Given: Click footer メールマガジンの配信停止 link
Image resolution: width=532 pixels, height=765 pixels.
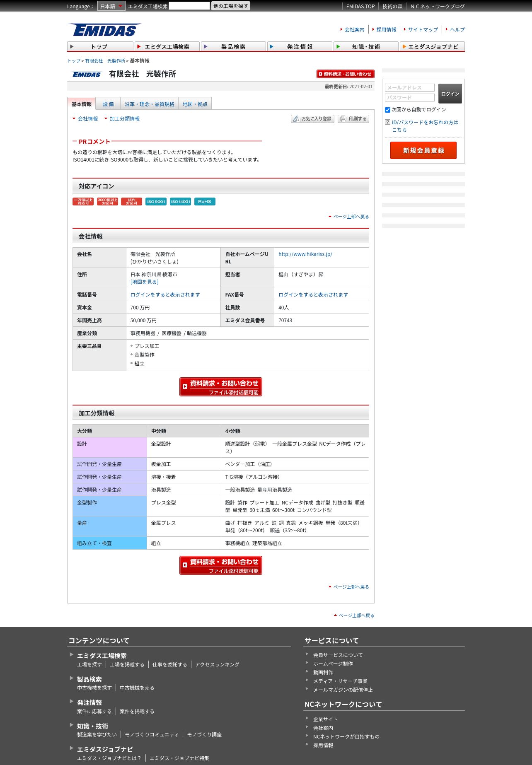Looking at the screenshot, I should (343, 690).
